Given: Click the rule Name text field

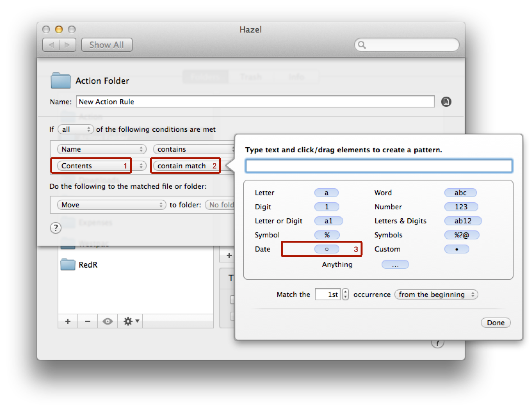Looking at the screenshot, I should tap(255, 102).
